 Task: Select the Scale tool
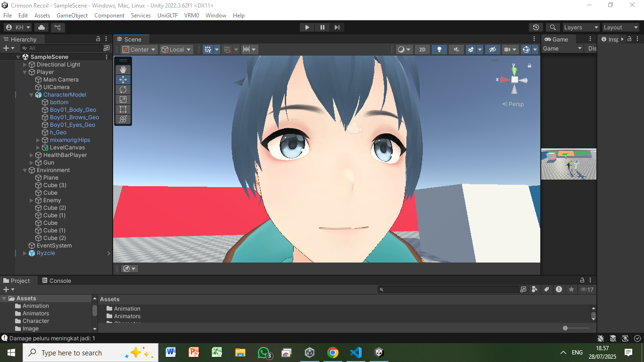click(x=123, y=99)
